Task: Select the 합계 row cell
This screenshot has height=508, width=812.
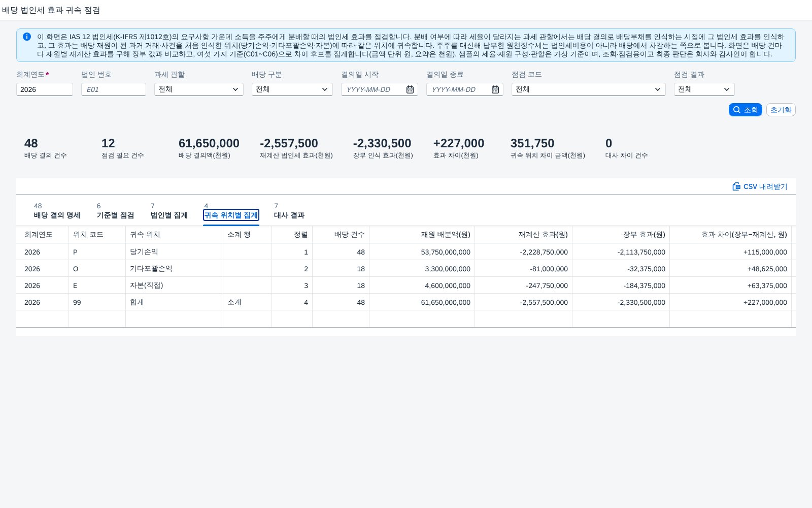Action: [174, 302]
